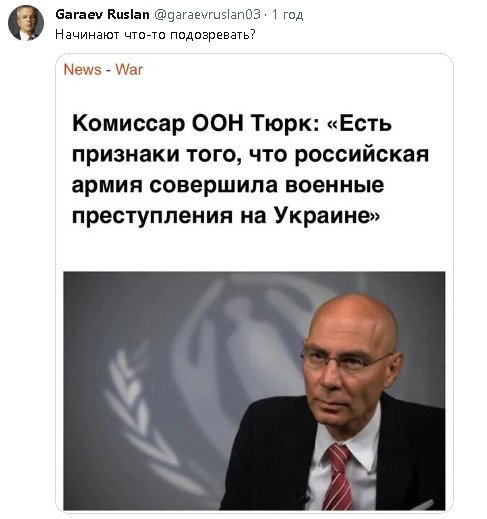
Task: Open Garaev Ruslan's profile avatar
Action: 26,23
